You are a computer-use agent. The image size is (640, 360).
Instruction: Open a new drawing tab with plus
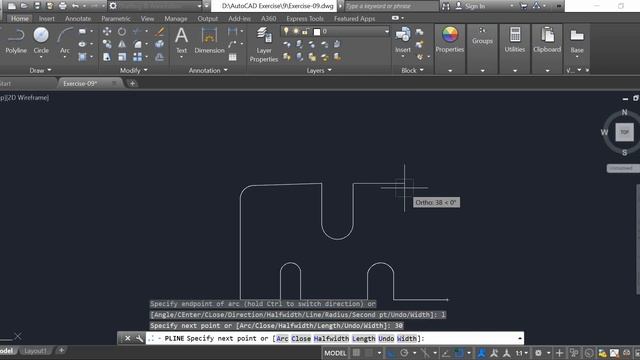[x=132, y=83]
